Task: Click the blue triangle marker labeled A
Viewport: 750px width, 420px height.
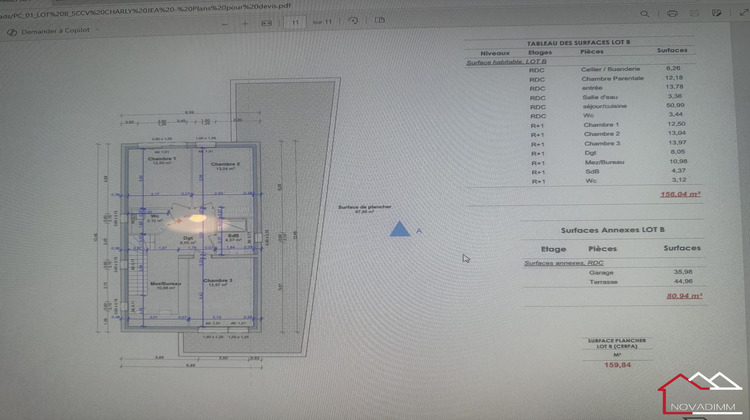Action: pyautogui.click(x=400, y=229)
